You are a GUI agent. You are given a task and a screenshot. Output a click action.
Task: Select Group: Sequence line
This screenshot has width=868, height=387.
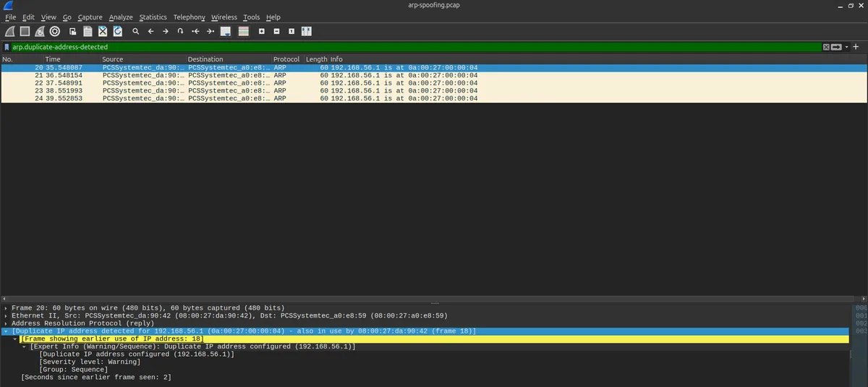click(74, 370)
